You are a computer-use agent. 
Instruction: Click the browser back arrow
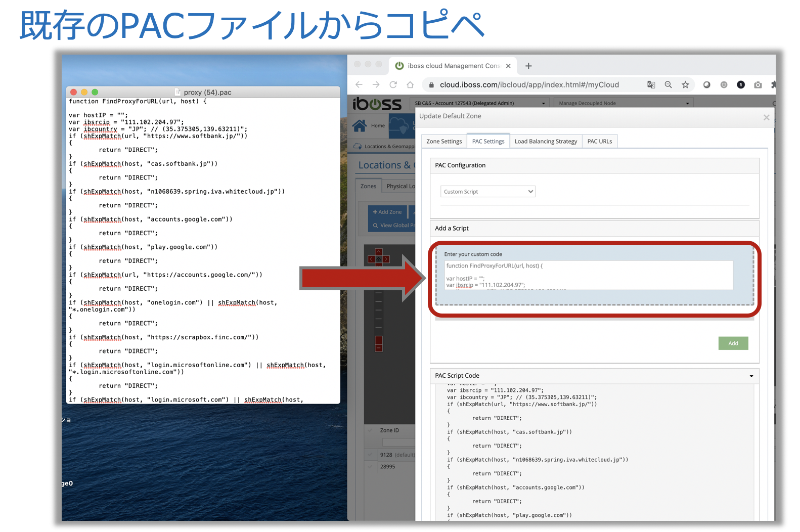pos(359,84)
